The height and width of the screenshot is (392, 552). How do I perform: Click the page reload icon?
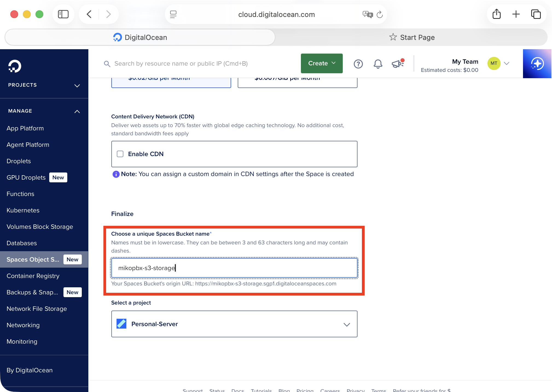click(x=380, y=14)
